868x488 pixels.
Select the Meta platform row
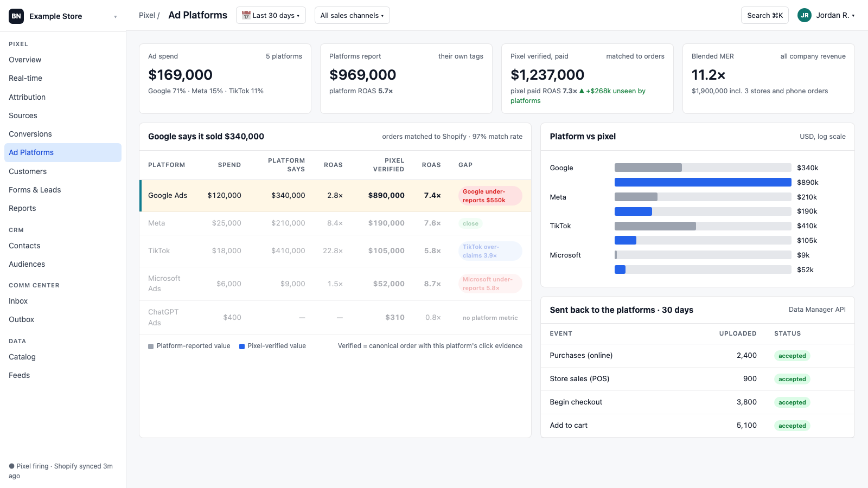(335, 223)
